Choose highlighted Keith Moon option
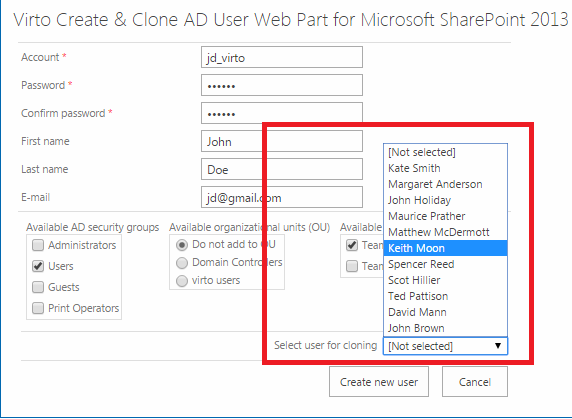 (445, 248)
